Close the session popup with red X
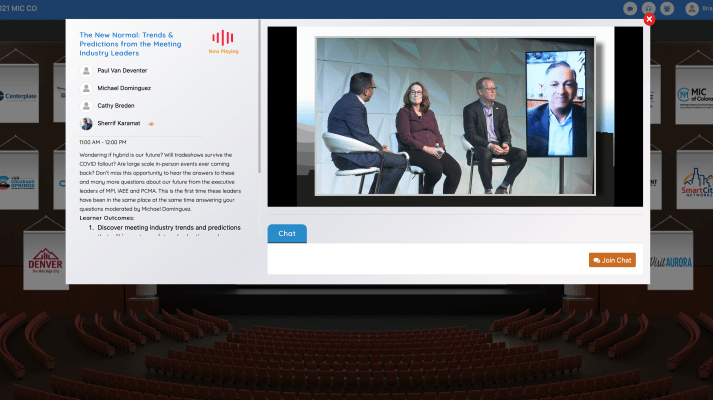Image resolution: width=713 pixels, height=400 pixels. pyautogui.click(x=649, y=19)
